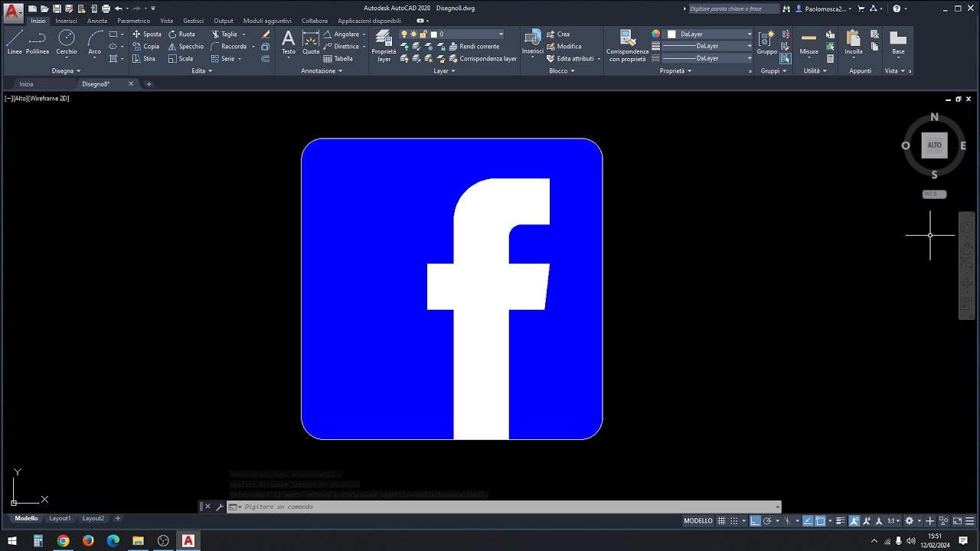
Task: Click the Misura measure tool
Action: [x=808, y=42]
